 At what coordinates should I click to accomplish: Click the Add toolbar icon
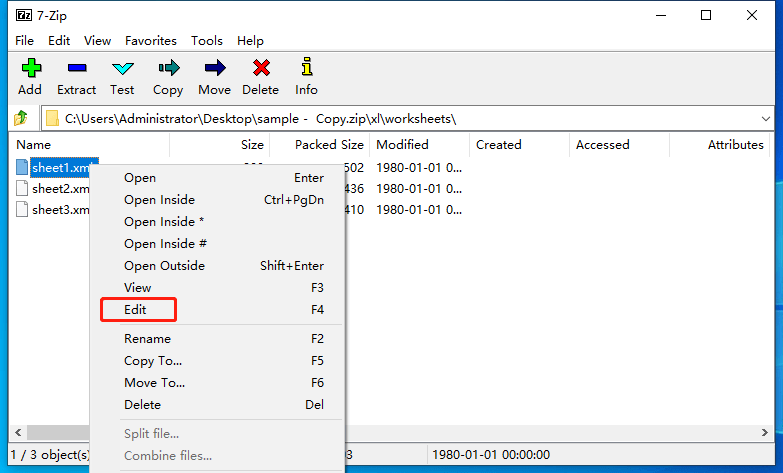click(x=31, y=68)
